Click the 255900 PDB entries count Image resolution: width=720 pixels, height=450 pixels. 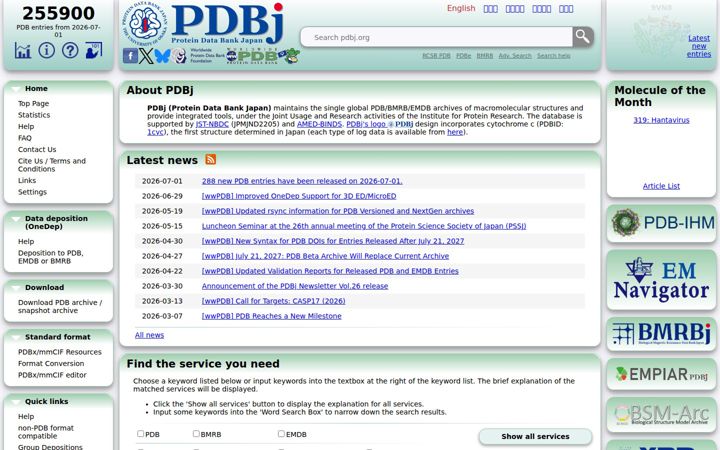pyautogui.click(x=58, y=13)
